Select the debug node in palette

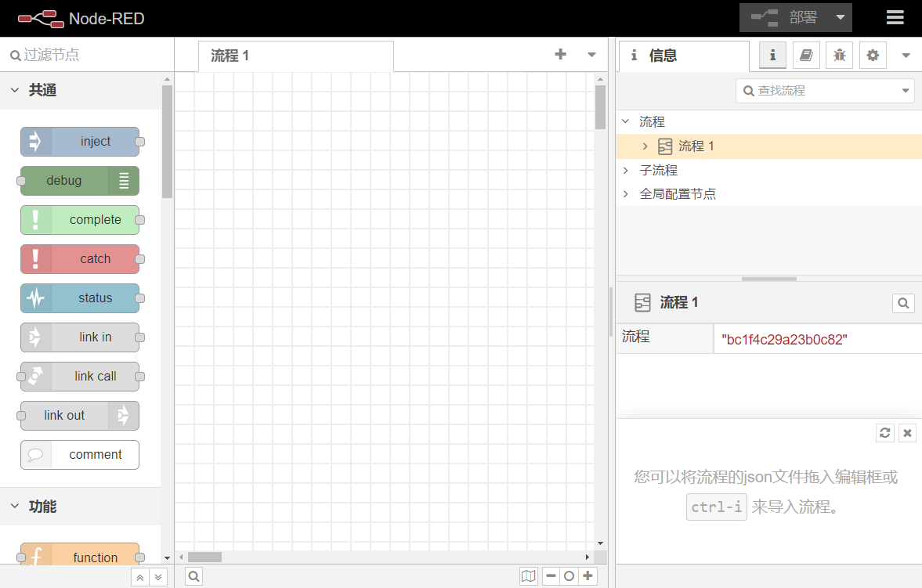(x=80, y=181)
